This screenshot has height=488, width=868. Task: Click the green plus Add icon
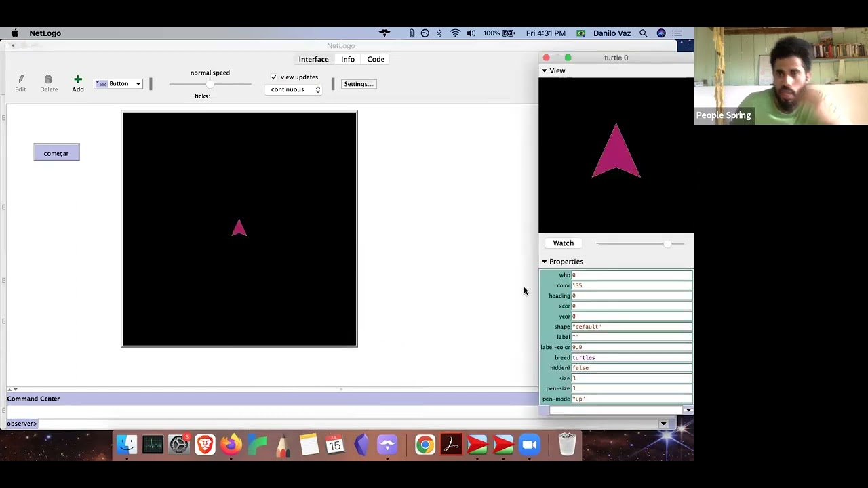[x=78, y=79]
